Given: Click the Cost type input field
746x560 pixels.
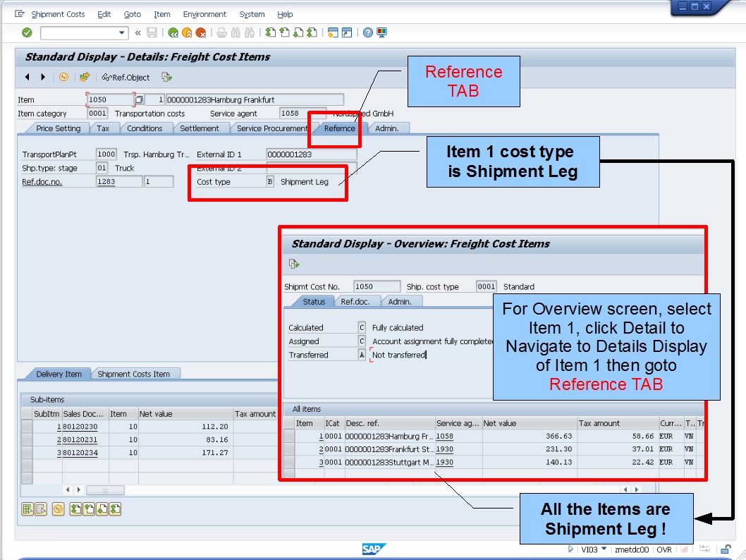Looking at the screenshot, I should [270, 181].
